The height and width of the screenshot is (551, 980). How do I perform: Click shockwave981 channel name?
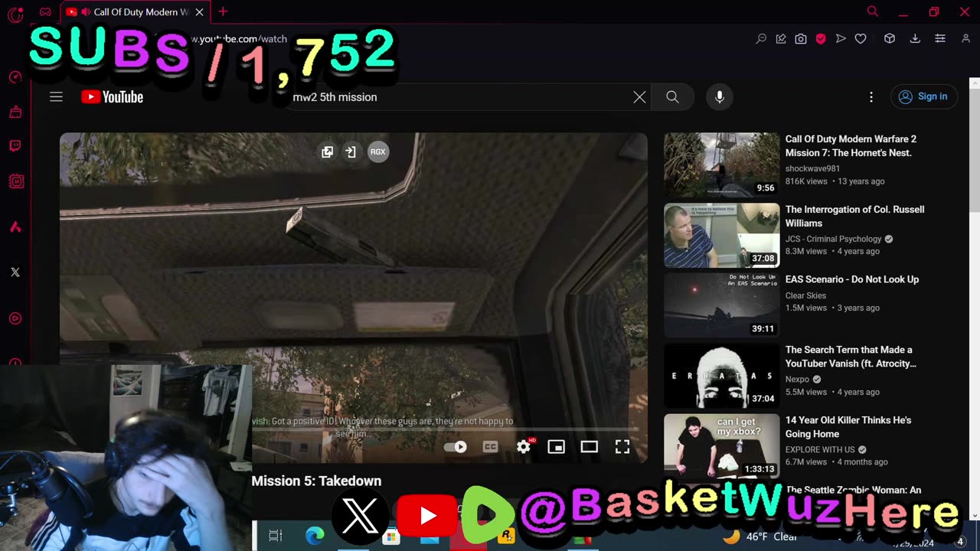[812, 168]
